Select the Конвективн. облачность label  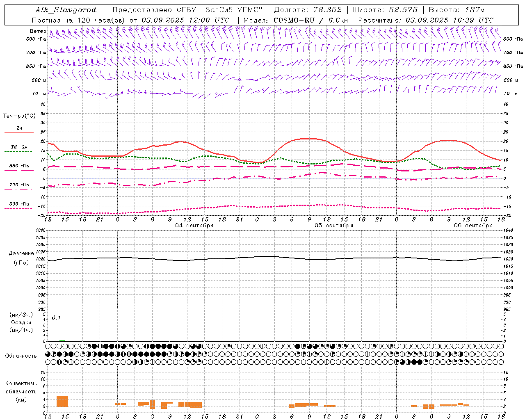tap(21, 388)
